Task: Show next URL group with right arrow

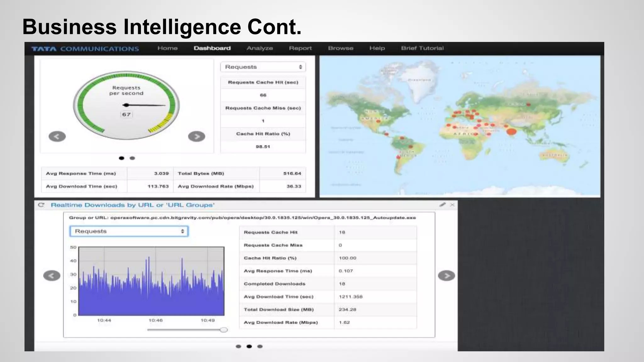Action: (x=447, y=276)
